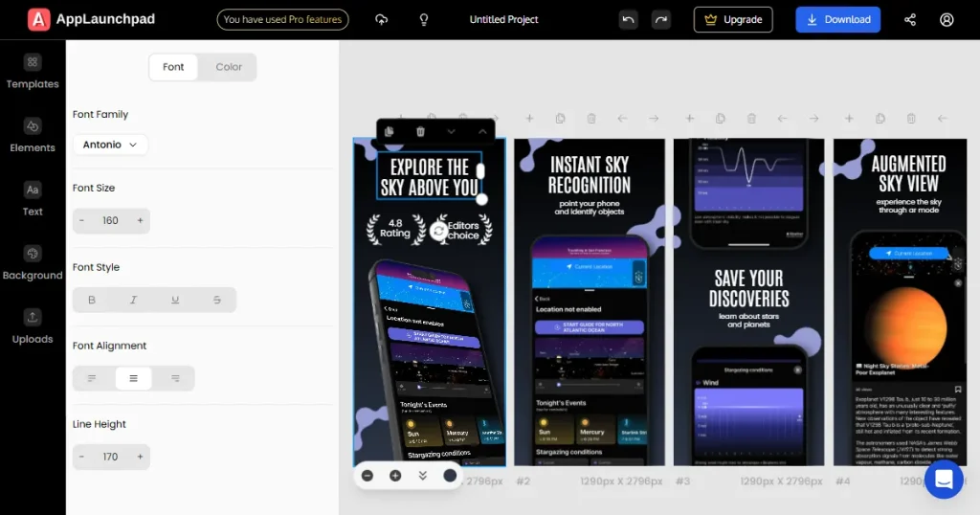Open the Uploads sidebar panel

(x=33, y=326)
